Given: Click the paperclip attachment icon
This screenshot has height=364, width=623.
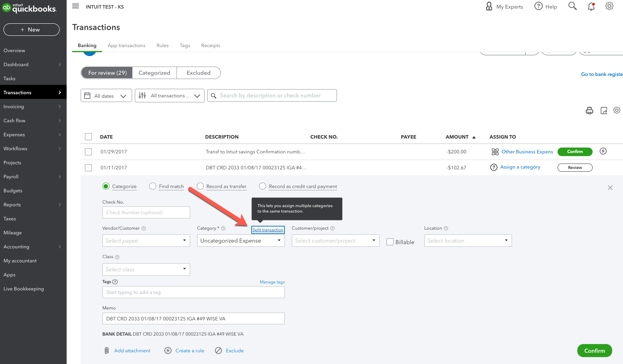Looking at the screenshot, I should pyautogui.click(x=107, y=351).
